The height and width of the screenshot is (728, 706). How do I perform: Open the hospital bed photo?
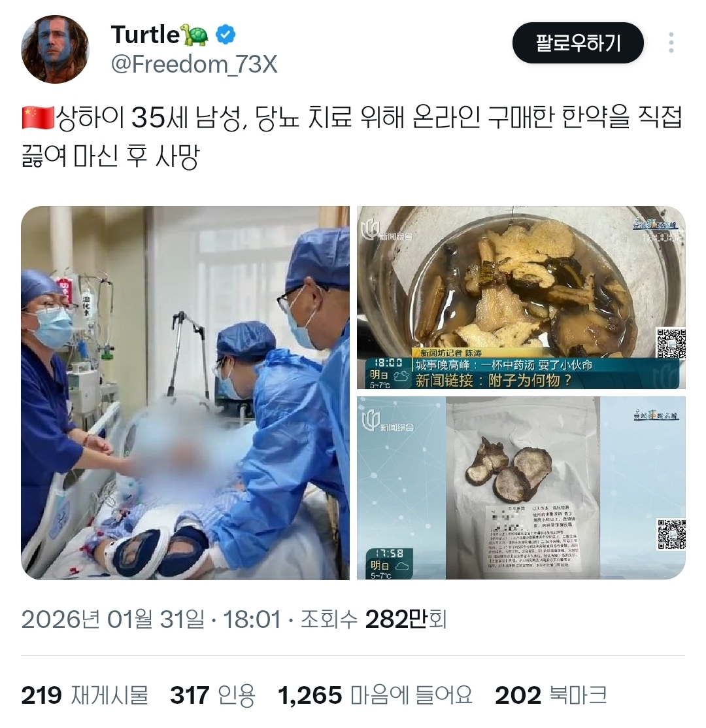[x=185, y=393]
